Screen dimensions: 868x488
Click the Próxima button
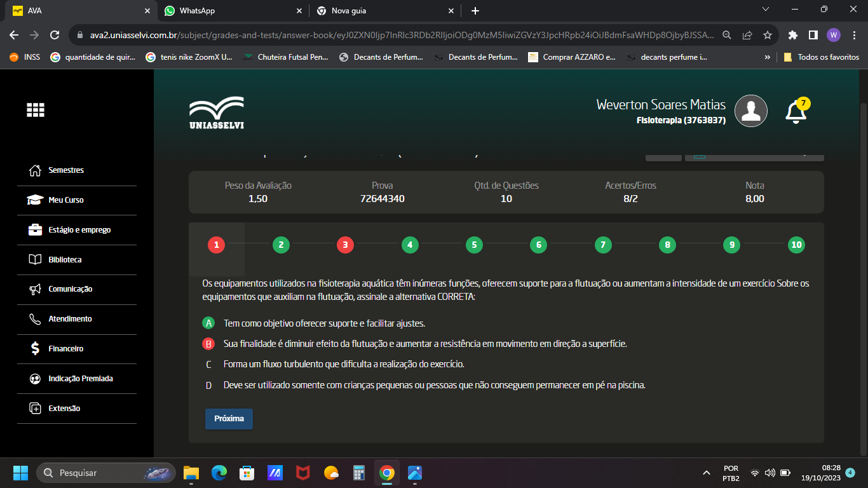229,419
